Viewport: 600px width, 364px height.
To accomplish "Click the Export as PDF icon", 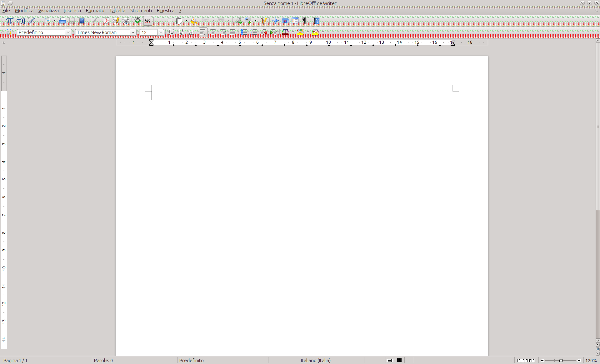I will pos(106,21).
